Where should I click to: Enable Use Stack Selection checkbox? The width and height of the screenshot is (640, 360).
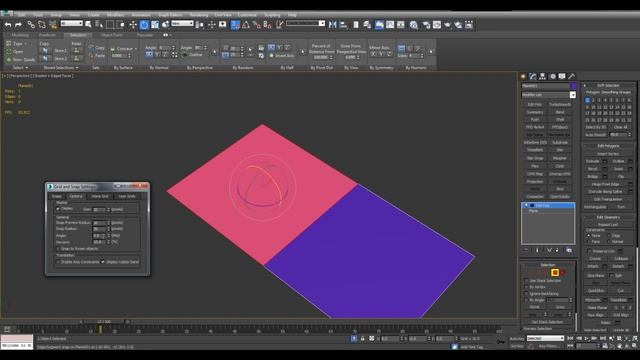point(526,281)
